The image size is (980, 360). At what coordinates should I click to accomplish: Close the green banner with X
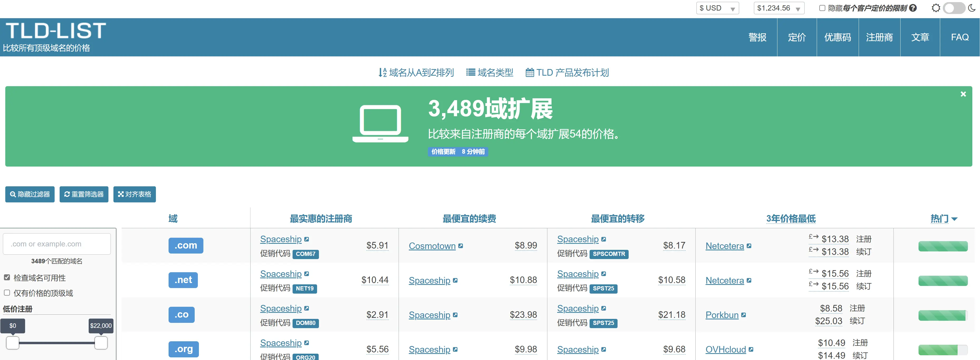(963, 94)
